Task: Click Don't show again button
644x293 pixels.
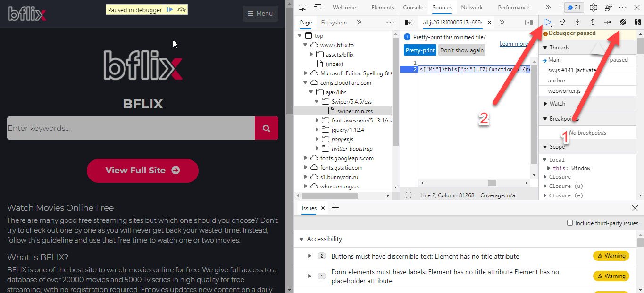Action: click(x=462, y=50)
